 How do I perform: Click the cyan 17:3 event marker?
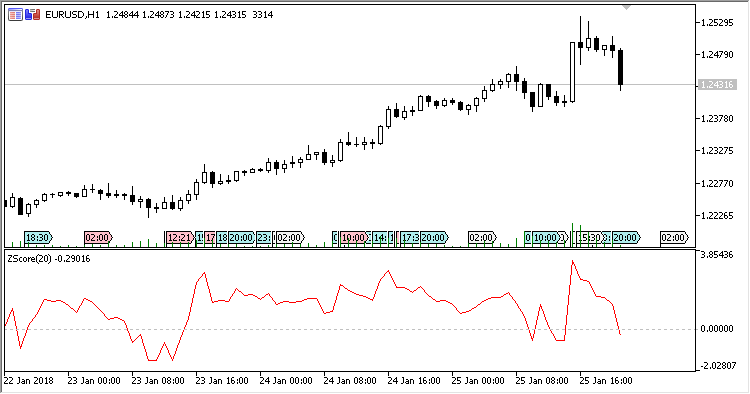(x=410, y=238)
